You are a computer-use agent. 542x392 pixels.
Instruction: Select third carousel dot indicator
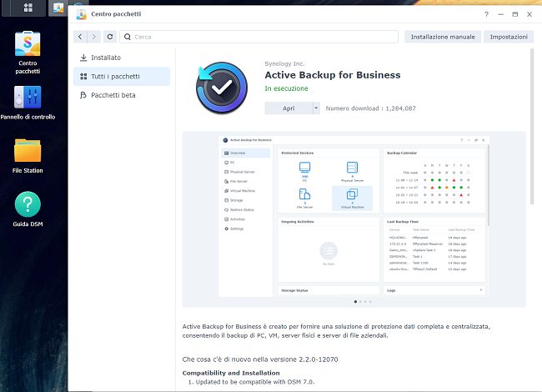coord(365,302)
